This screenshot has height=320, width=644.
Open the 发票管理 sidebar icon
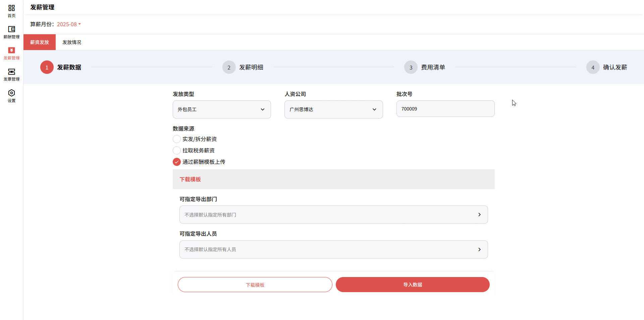[11, 74]
